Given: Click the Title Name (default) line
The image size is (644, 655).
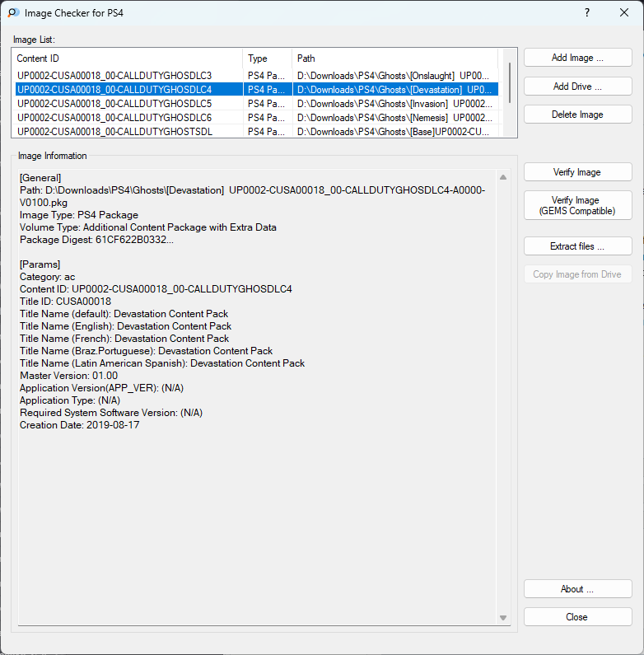Looking at the screenshot, I should [124, 314].
